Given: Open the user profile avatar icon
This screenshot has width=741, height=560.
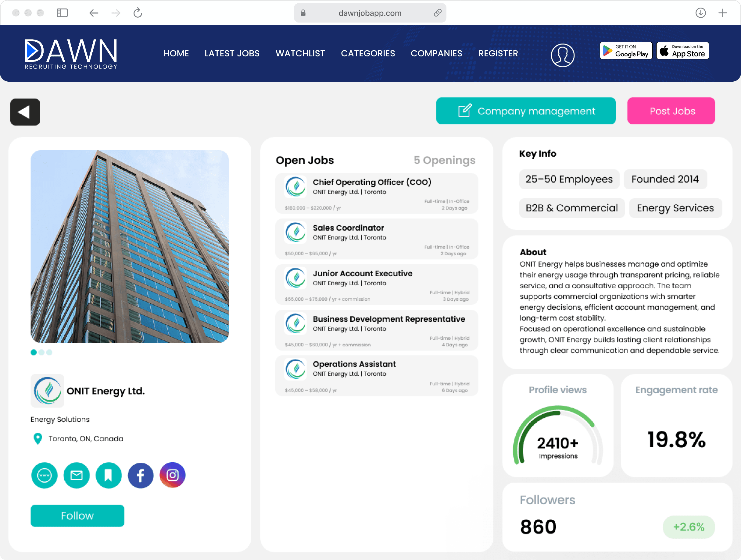Looking at the screenshot, I should [562, 55].
